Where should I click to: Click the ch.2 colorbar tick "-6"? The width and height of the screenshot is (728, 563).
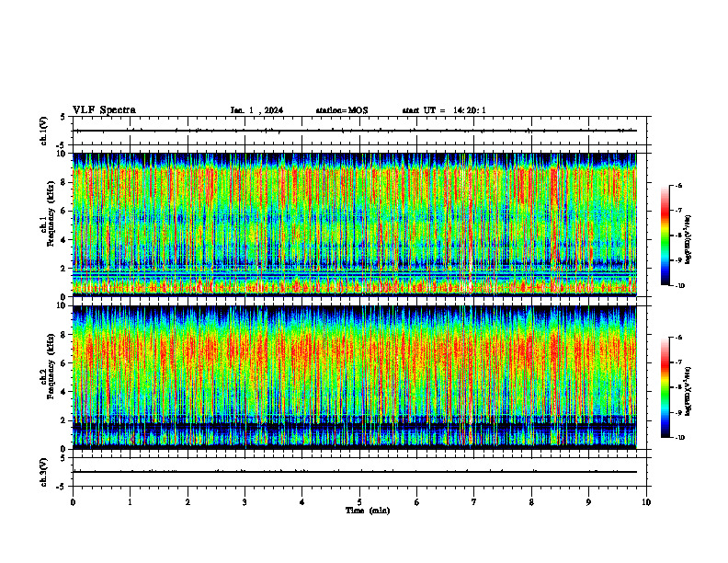tap(678, 338)
